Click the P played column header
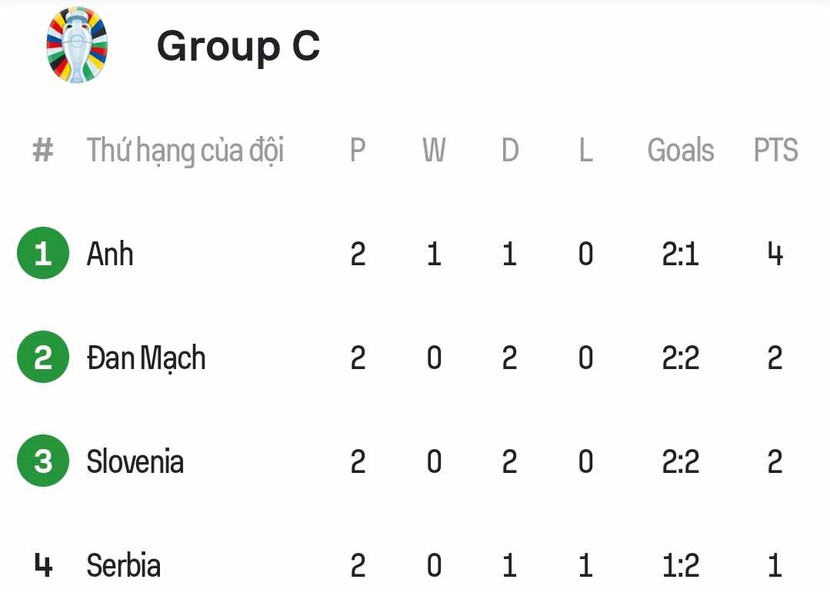 point(358,151)
